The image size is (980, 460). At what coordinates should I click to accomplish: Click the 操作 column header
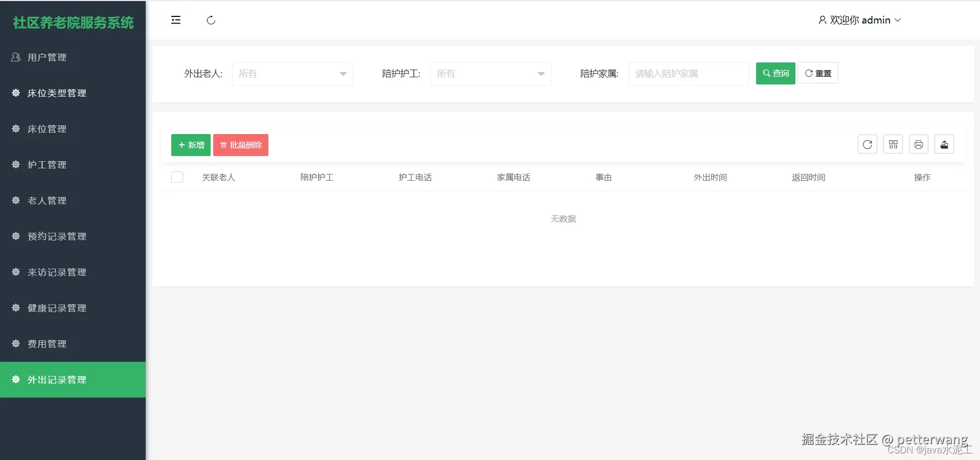pyautogui.click(x=922, y=177)
